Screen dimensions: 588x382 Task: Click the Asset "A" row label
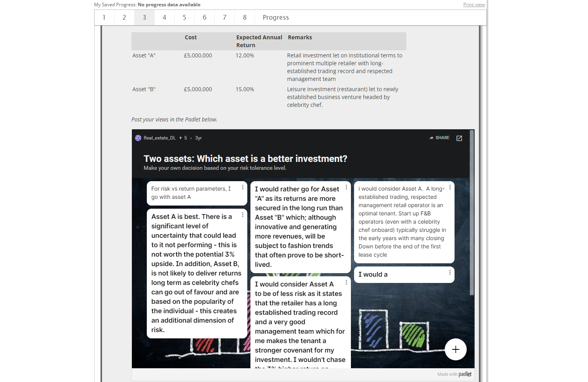point(144,55)
